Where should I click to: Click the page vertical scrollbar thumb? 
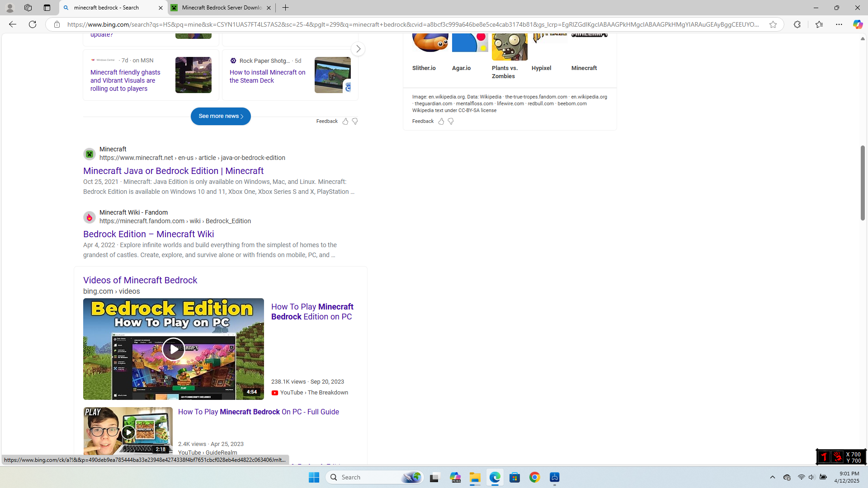(863, 183)
